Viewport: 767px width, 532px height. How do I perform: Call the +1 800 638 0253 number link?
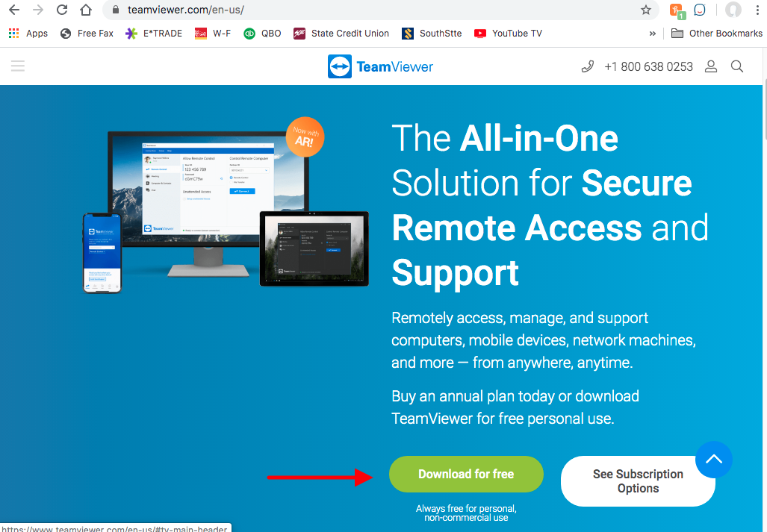tap(648, 66)
